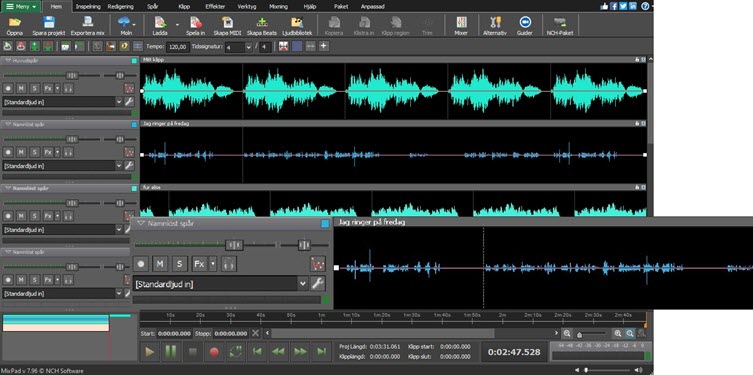Toggle loop playback in the transport bar
This screenshot has height=375, width=753.
tap(236, 352)
